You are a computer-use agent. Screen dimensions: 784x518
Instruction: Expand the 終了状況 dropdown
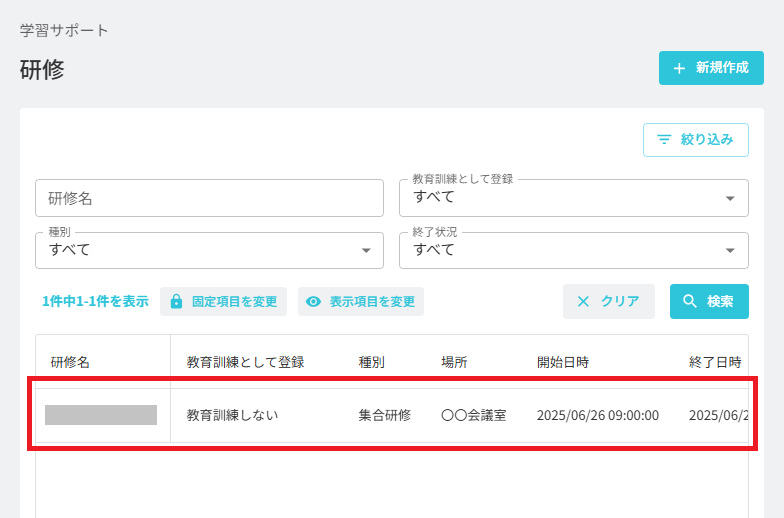[x=574, y=250]
